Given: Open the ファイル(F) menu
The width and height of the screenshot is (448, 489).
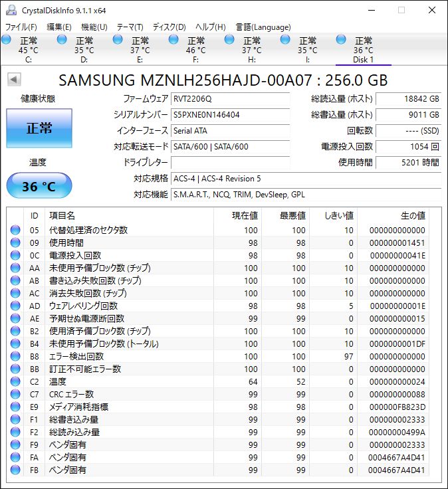Looking at the screenshot, I should 21,27.
